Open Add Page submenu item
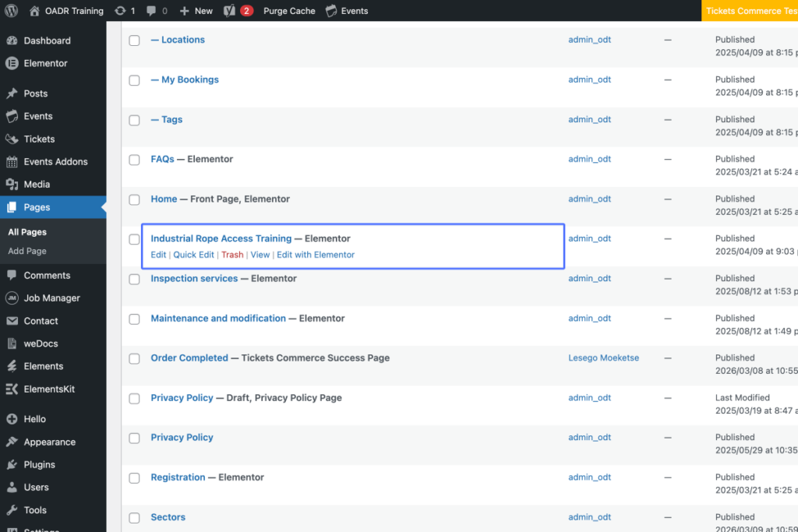798x532 pixels. pyautogui.click(x=27, y=251)
